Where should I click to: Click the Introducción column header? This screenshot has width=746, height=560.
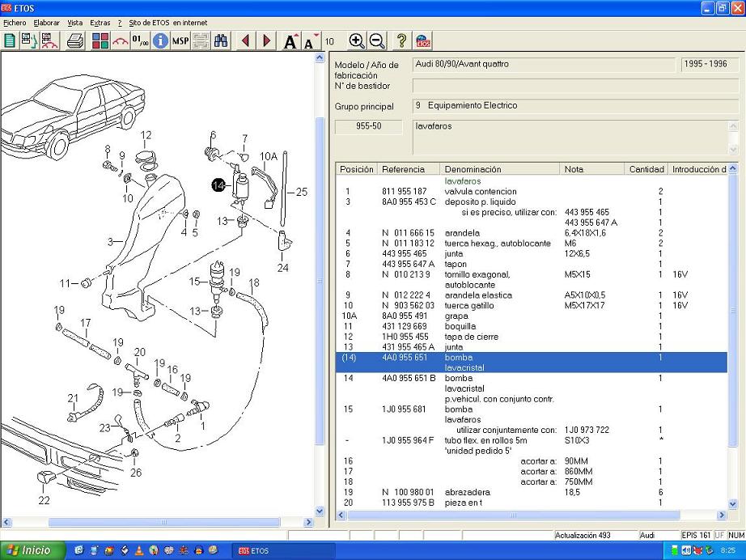698,169
